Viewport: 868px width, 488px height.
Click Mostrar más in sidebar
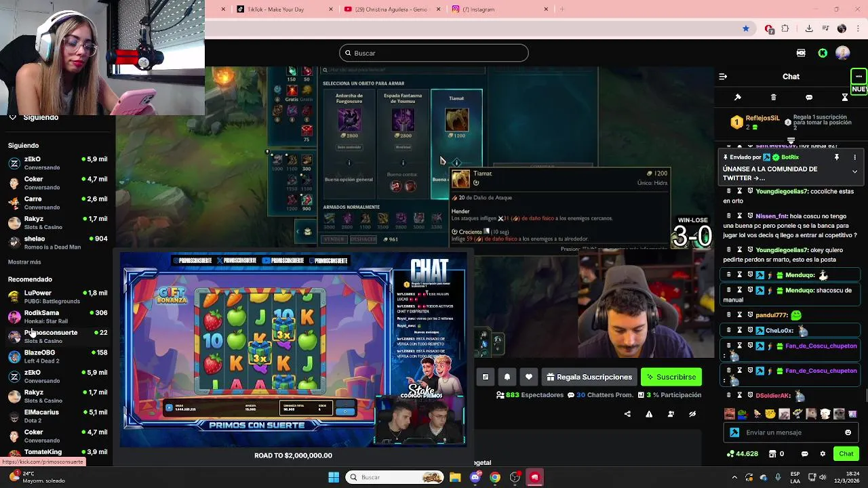click(x=24, y=262)
